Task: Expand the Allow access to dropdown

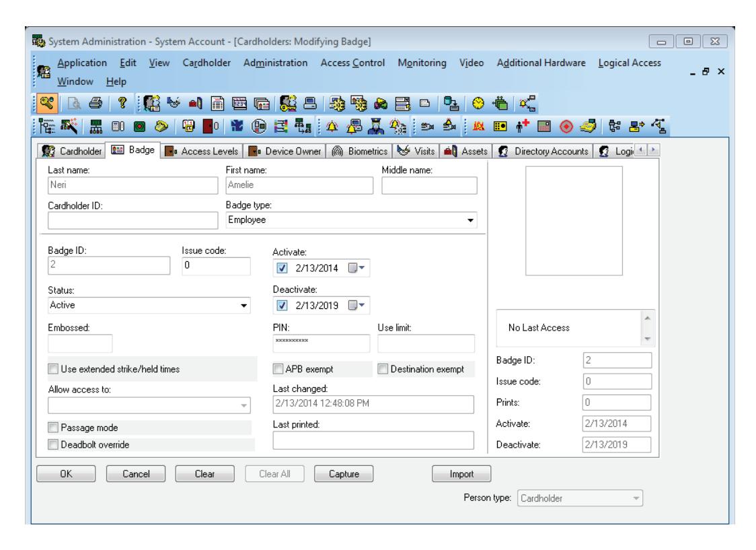Action: (x=244, y=405)
